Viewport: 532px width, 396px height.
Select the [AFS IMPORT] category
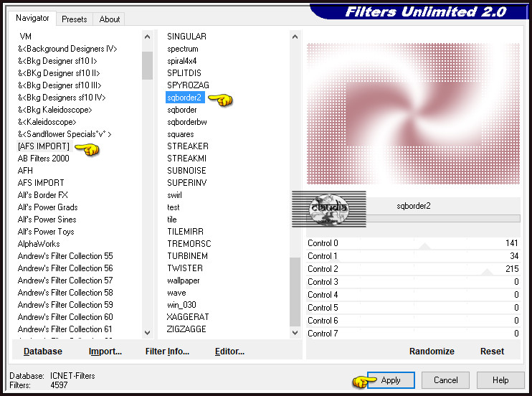point(44,146)
